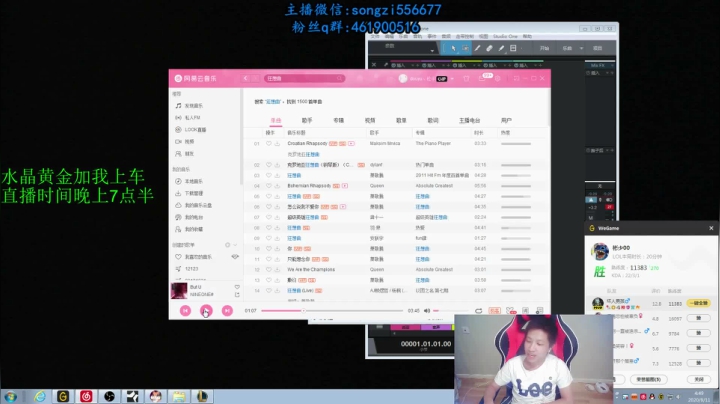The height and width of the screenshot is (404, 720).
Task: Switch to the 歌词 search tab
Action: tap(433, 120)
